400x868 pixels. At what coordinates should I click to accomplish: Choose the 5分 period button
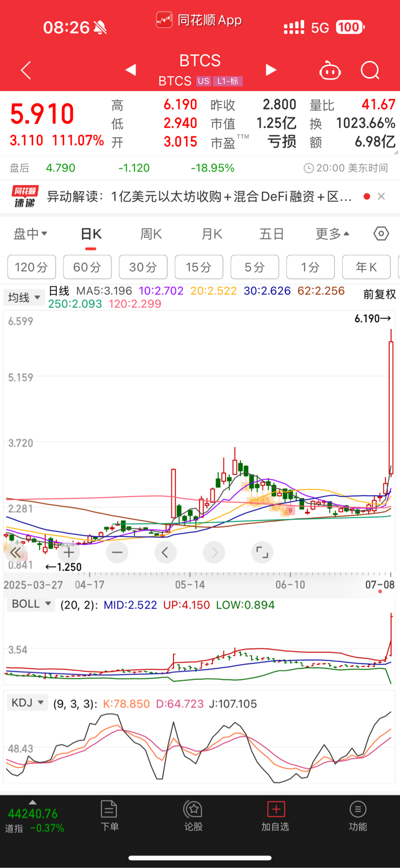(255, 267)
